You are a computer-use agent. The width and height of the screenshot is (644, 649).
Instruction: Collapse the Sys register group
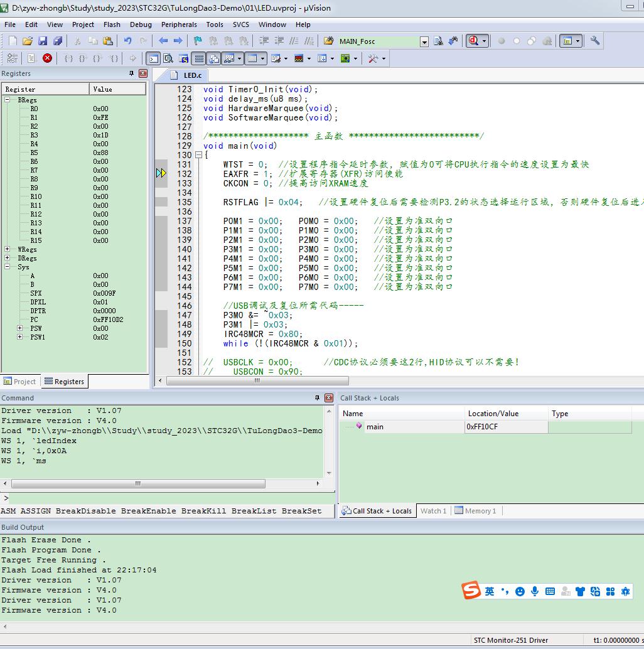(7, 267)
